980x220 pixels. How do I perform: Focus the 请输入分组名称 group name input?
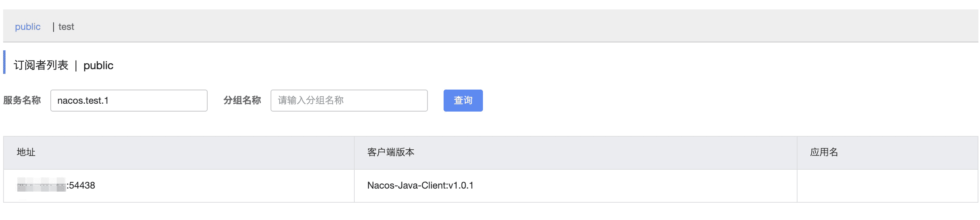point(349,101)
